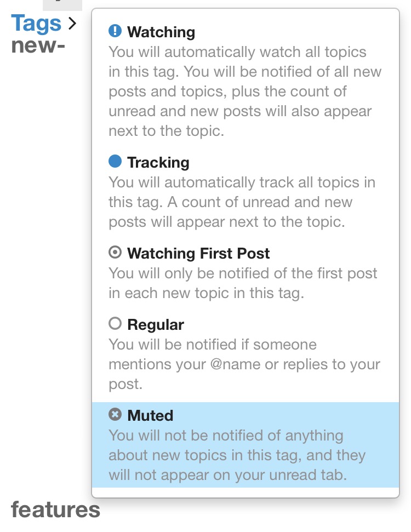The height and width of the screenshot is (532, 411).
Task: Click the highlighted Muted description text
Action: tap(237, 455)
